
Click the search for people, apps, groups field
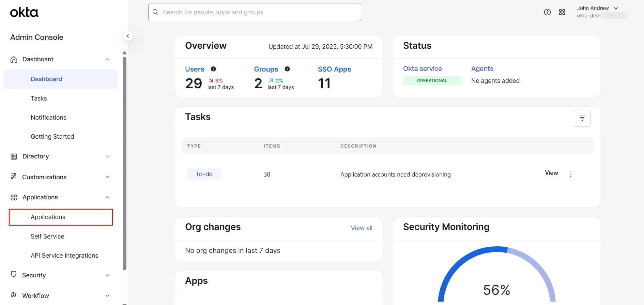coord(255,12)
